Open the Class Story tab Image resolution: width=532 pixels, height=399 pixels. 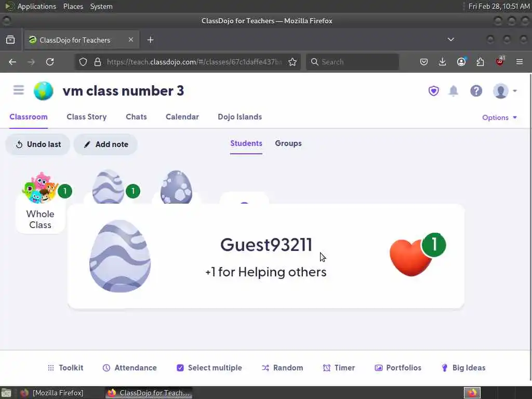(87, 117)
